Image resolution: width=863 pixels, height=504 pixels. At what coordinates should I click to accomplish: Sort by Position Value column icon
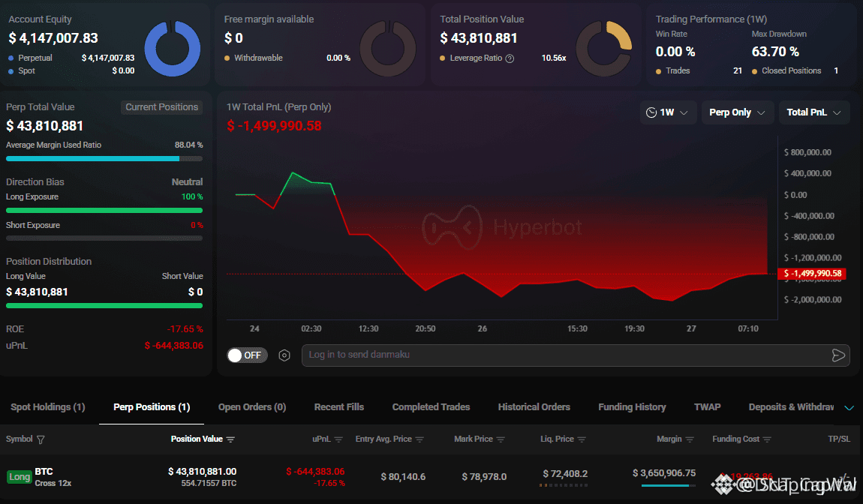(230, 439)
